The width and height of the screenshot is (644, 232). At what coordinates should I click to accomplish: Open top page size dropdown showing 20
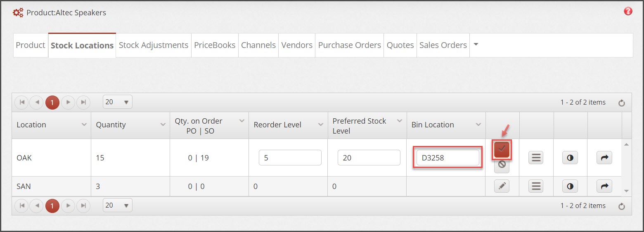(118, 102)
